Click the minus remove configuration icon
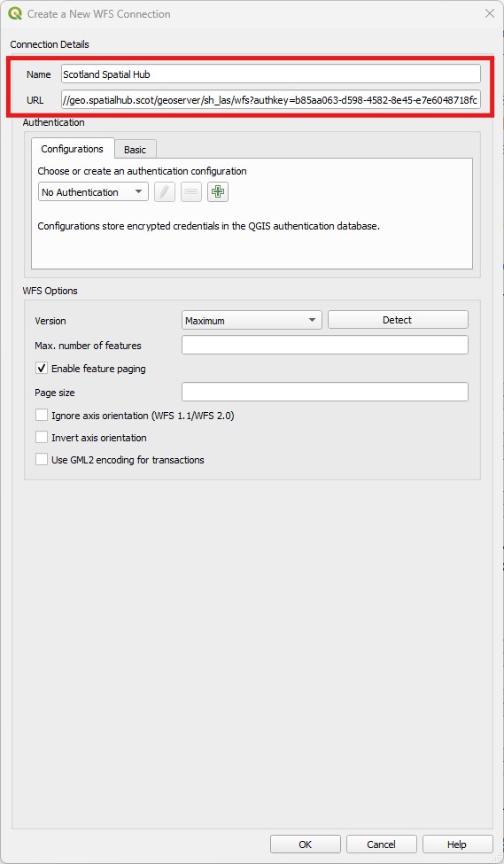504x864 pixels. pos(191,191)
